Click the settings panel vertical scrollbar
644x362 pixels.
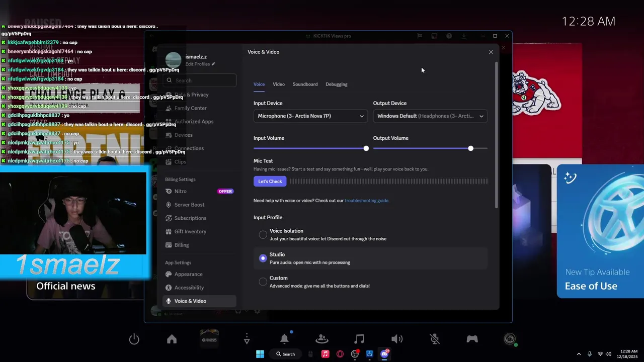pyautogui.click(x=497, y=135)
